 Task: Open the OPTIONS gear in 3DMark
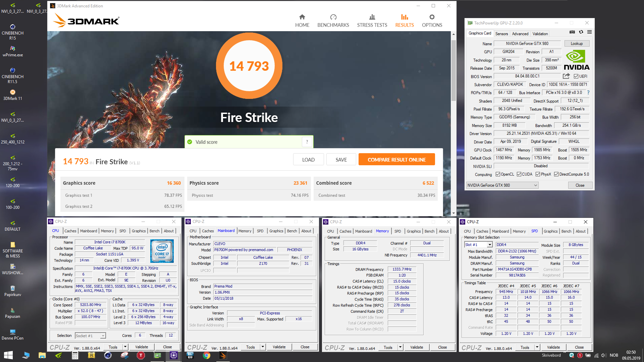coord(432,17)
